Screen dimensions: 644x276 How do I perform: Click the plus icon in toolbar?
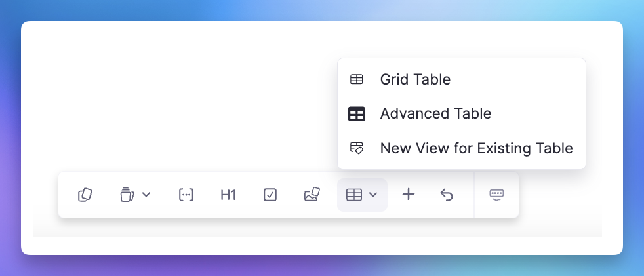409,194
